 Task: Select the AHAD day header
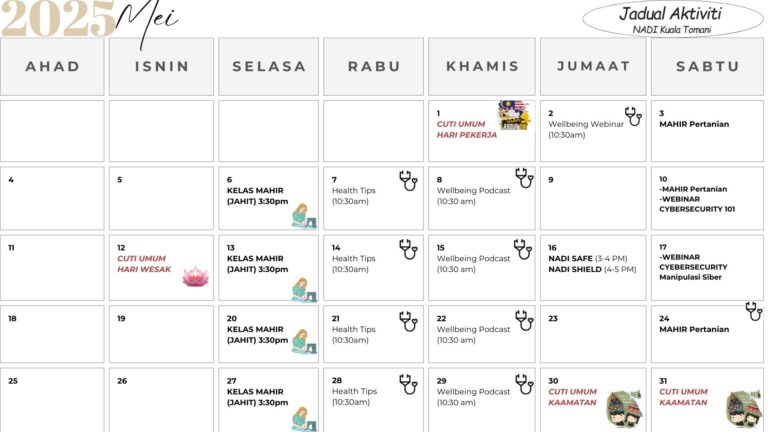pyautogui.click(x=52, y=67)
